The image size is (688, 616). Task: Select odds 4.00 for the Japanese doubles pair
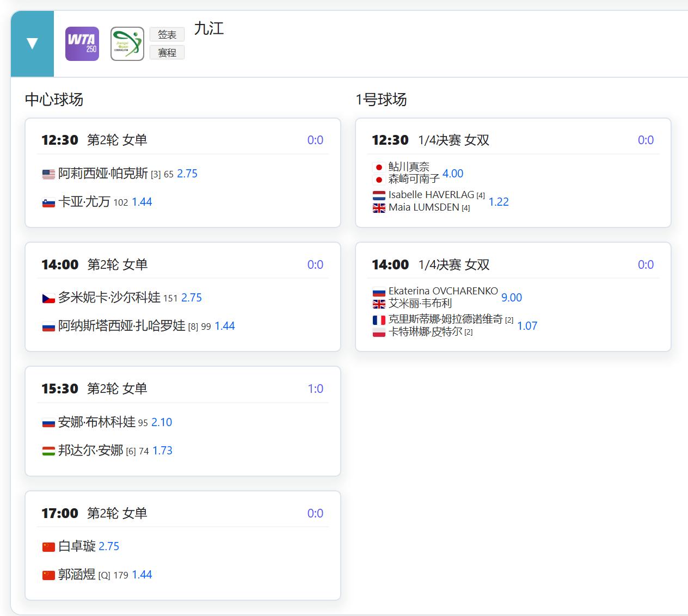[x=453, y=174]
